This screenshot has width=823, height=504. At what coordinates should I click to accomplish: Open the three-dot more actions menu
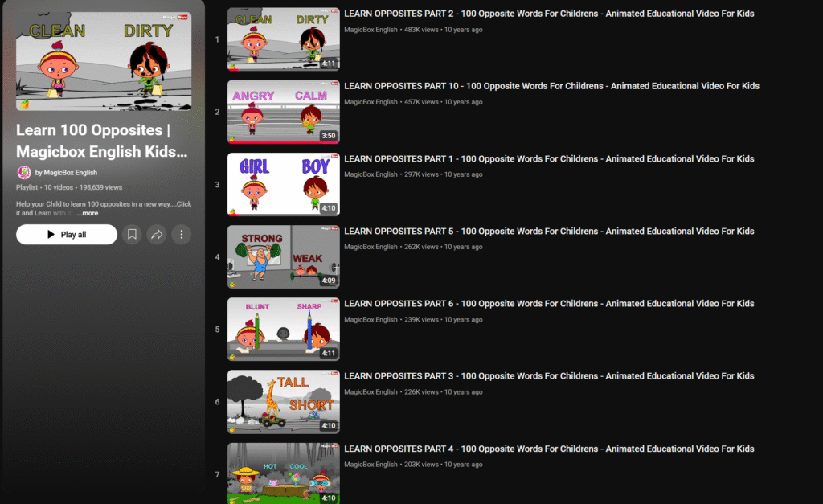(x=182, y=234)
